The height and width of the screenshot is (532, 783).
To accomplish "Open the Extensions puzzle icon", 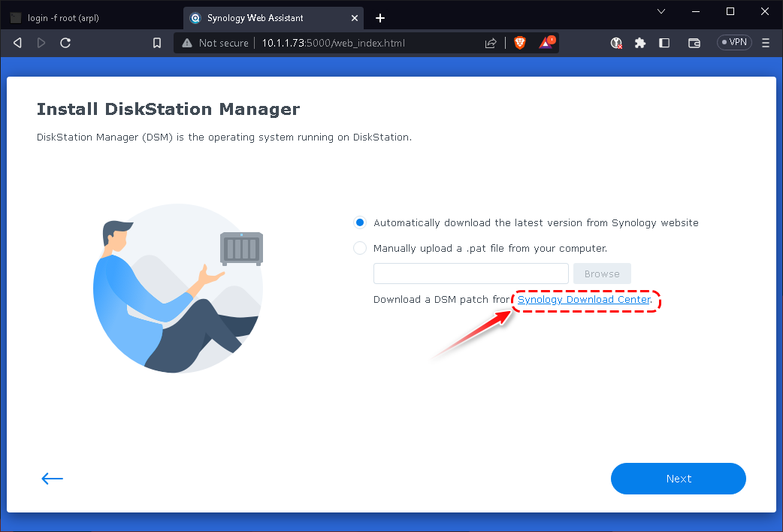I will pos(640,43).
